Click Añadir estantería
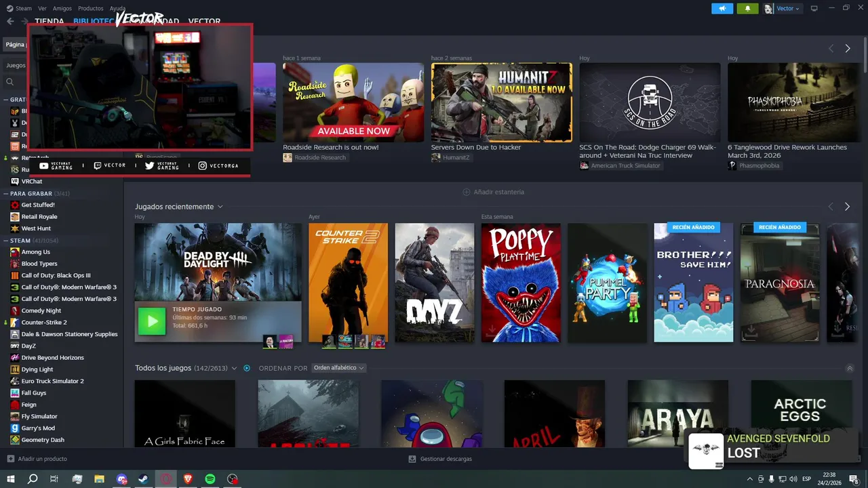This screenshot has width=868, height=488. 493,192
